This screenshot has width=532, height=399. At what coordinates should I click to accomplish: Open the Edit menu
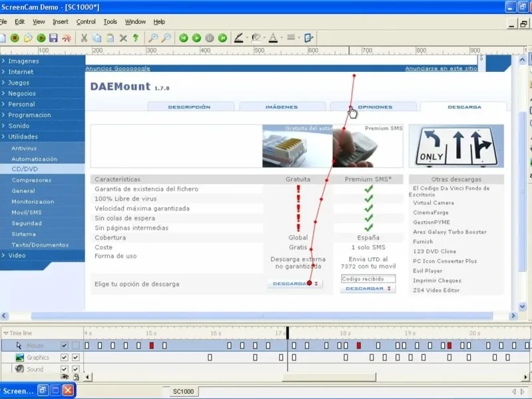[x=20, y=22]
